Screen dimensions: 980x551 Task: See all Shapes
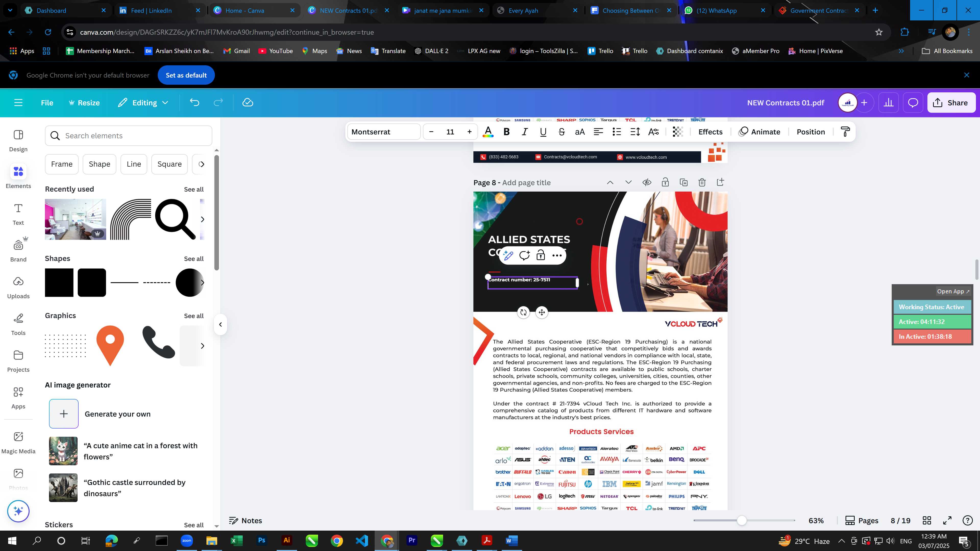point(194,259)
